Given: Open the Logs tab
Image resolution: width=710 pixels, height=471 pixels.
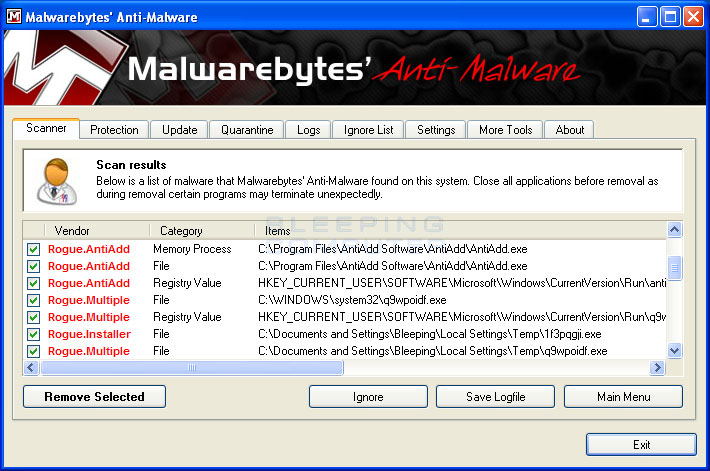Looking at the screenshot, I should click(308, 130).
